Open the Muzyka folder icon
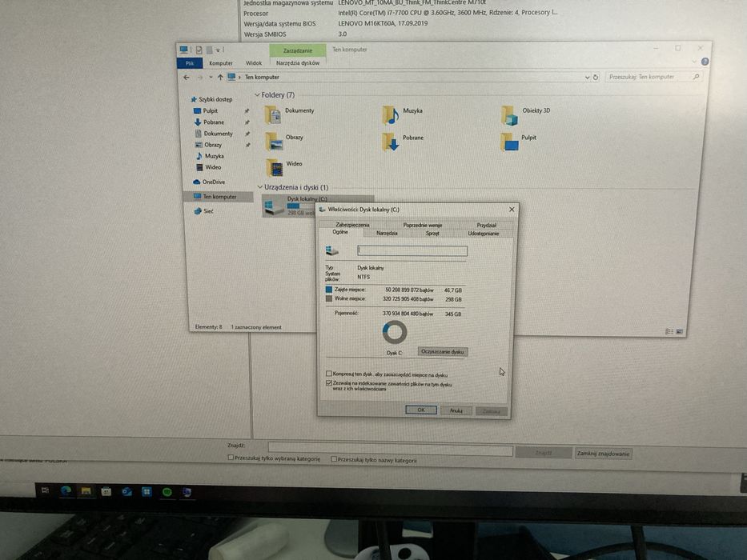The image size is (747, 560). pos(390,114)
